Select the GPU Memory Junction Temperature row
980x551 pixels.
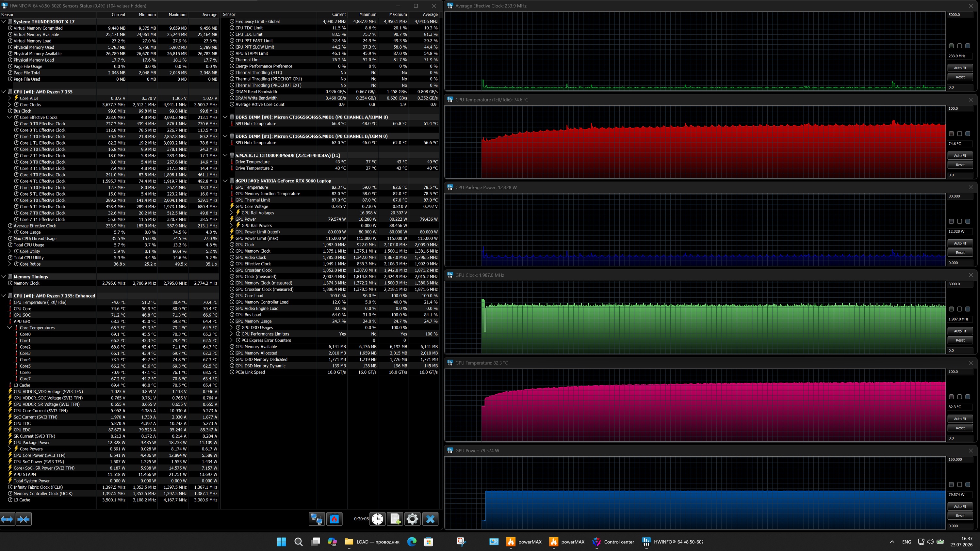(331, 194)
